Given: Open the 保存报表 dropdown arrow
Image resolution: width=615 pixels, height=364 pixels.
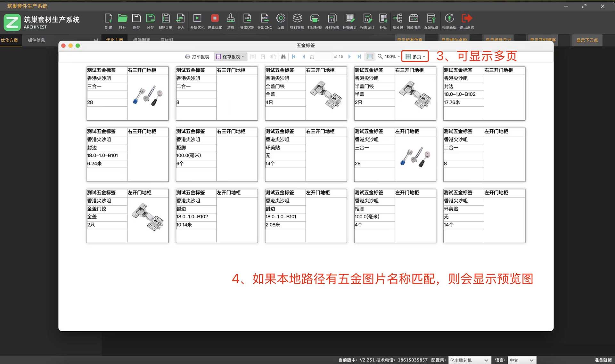Looking at the screenshot, I should point(243,57).
